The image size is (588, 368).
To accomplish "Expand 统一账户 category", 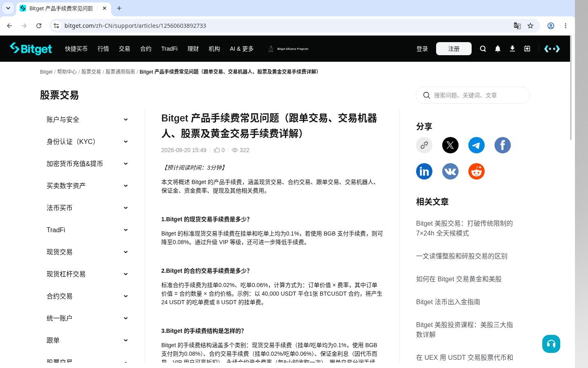I will [87, 318].
